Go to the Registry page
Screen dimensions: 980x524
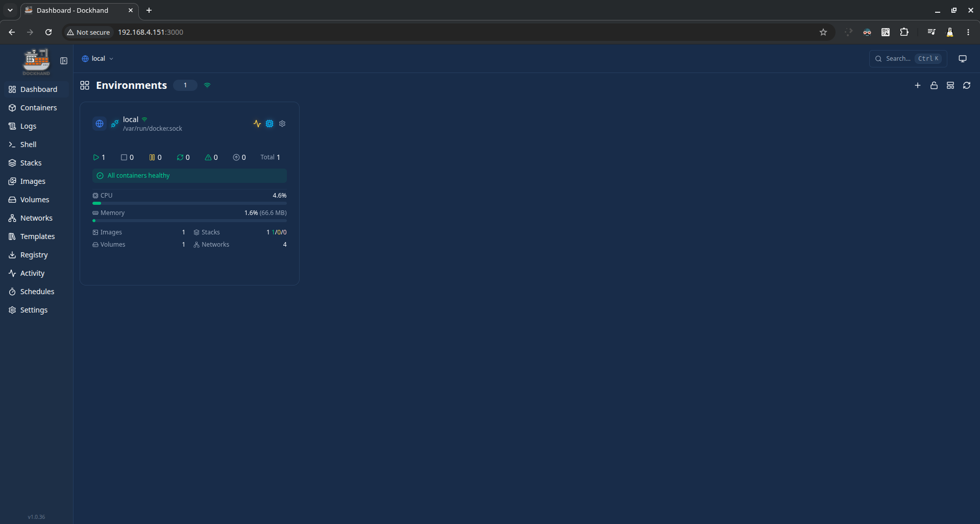pyautogui.click(x=36, y=255)
